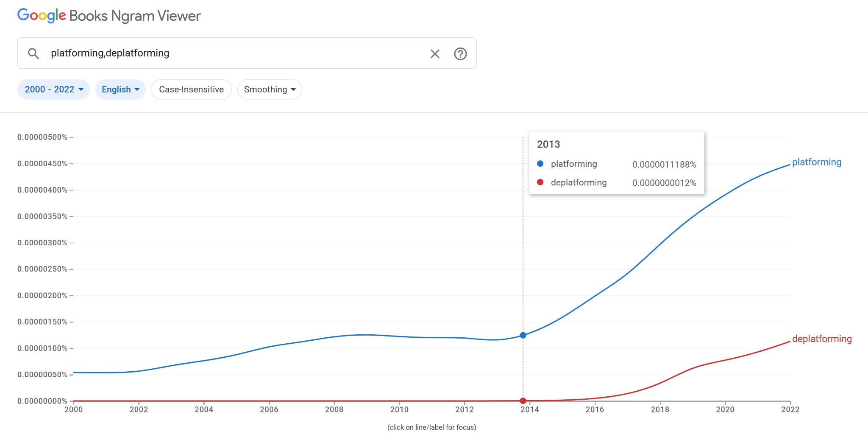Click the tooltip year heading 2013
Viewport: 868px width, 440px height.
coord(548,144)
